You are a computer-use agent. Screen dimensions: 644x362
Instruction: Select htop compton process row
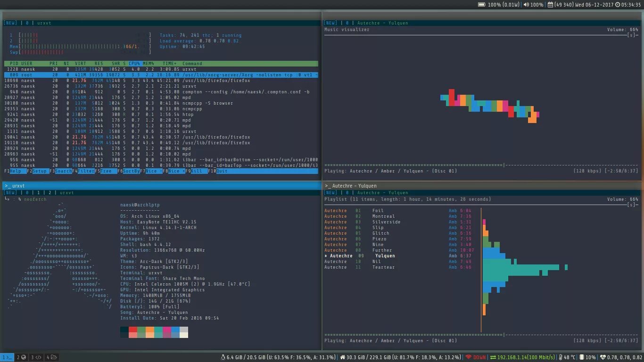[161, 92]
